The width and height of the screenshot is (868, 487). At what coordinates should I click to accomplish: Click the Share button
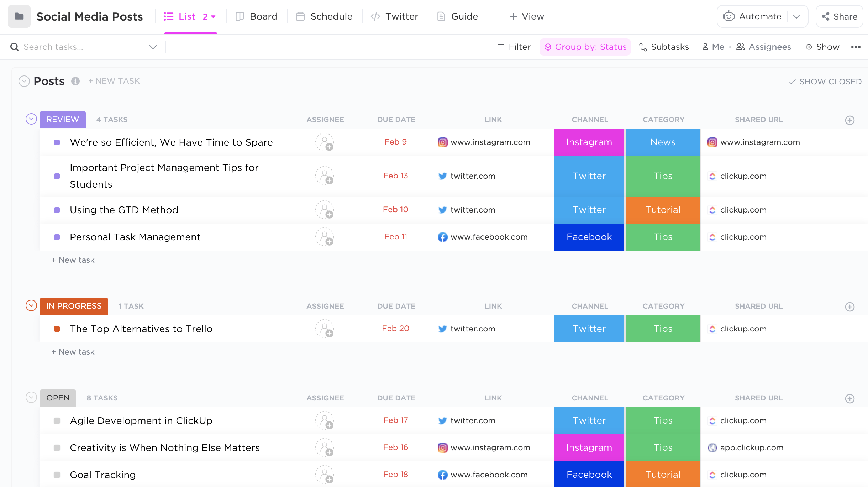coord(839,16)
